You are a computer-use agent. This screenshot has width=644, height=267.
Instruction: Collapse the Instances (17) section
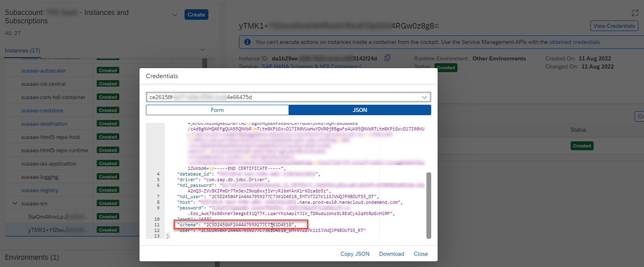[x=203, y=50]
